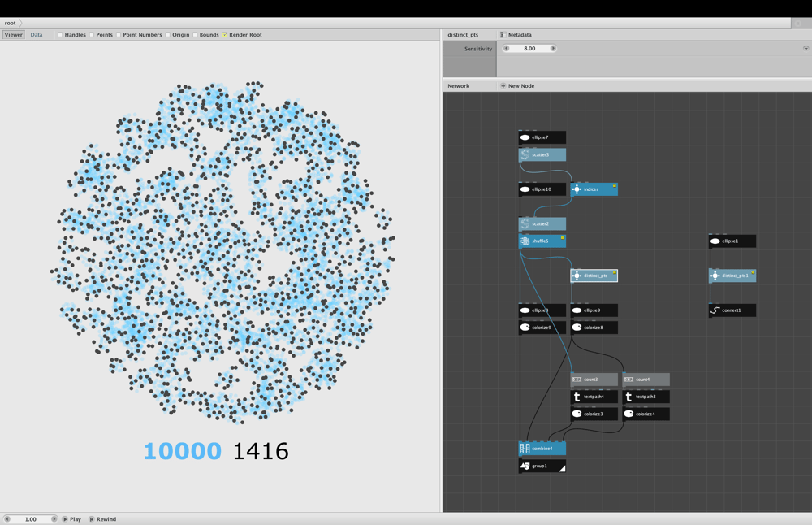Image resolution: width=812 pixels, height=525 pixels.
Task: Select the textpath3 node icon
Action: coord(628,397)
